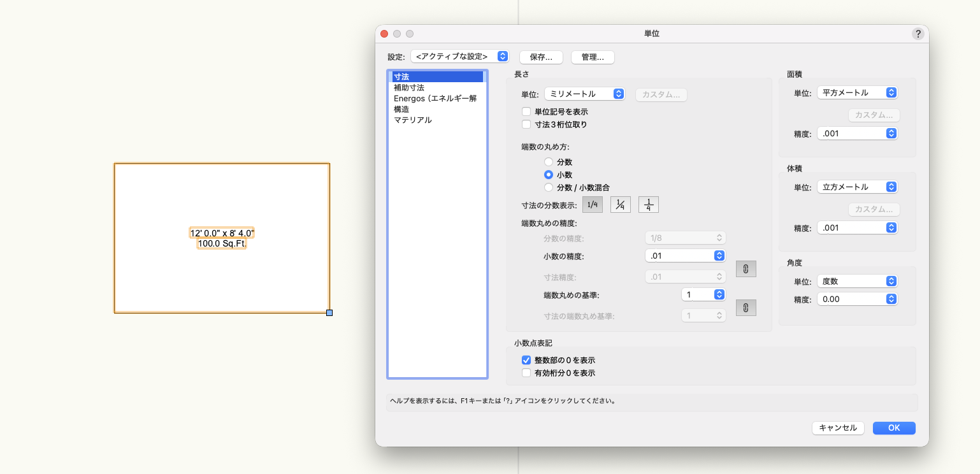Image resolution: width=980 pixels, height=474 pixels.
Task: Select マテリアル in the category list
Action: point(413,120)
